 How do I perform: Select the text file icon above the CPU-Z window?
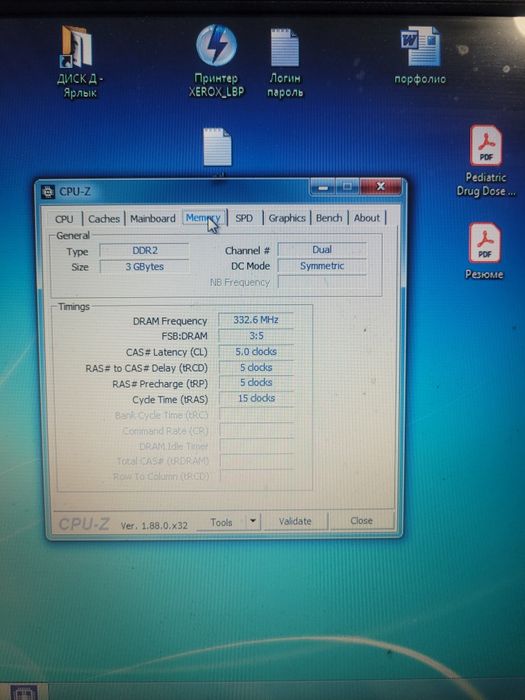pos(217,147)
